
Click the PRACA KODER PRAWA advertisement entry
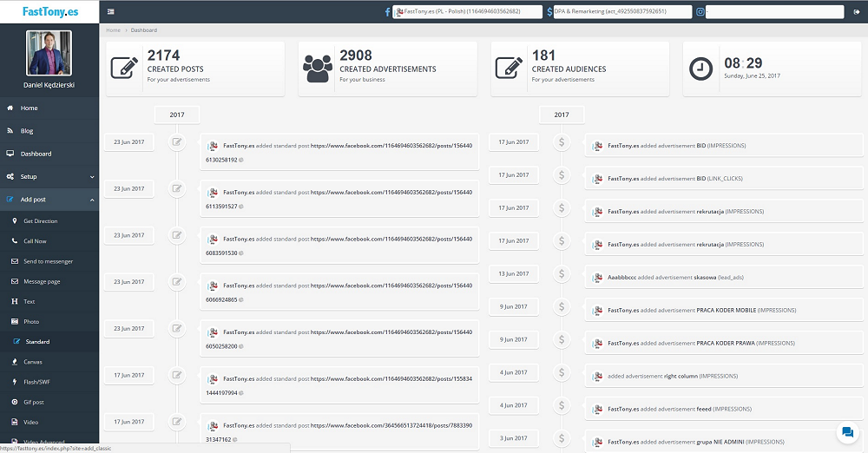(x=724, y=344)
